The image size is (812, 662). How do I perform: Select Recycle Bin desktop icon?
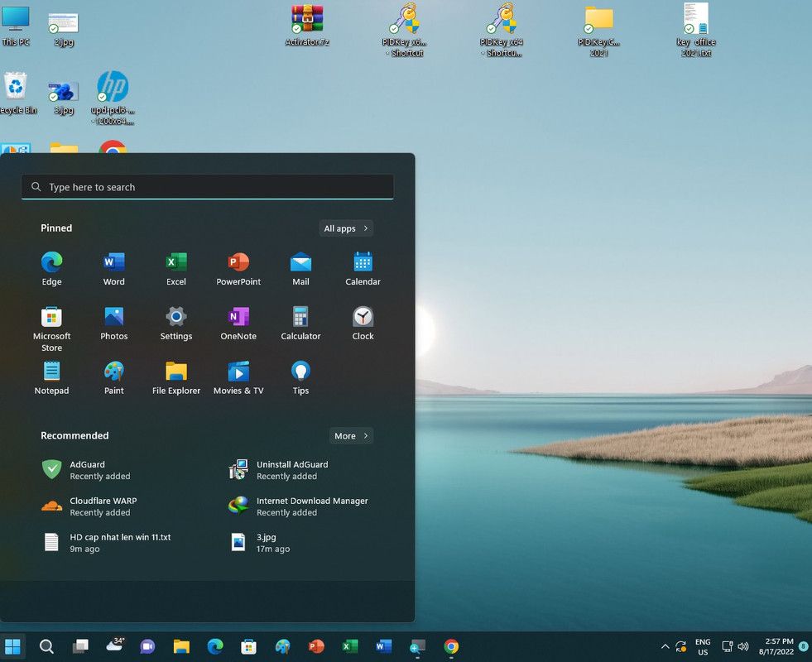[17, 94]
